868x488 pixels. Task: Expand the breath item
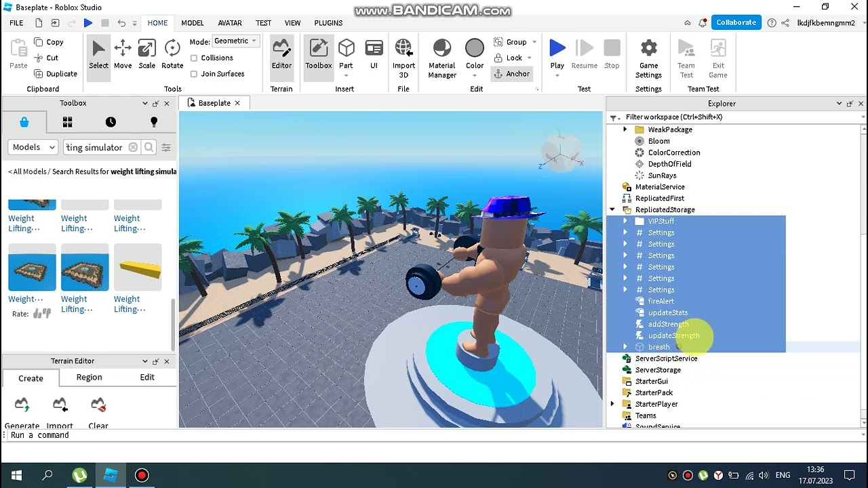click(x=625, y=347)
